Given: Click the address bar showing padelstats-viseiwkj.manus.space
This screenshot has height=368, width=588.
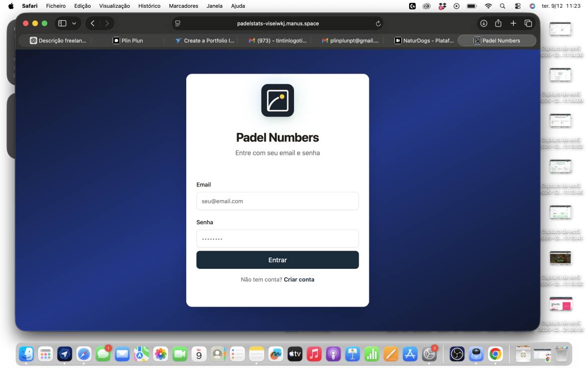Looking at the screenshot, I should pos(278,23).
